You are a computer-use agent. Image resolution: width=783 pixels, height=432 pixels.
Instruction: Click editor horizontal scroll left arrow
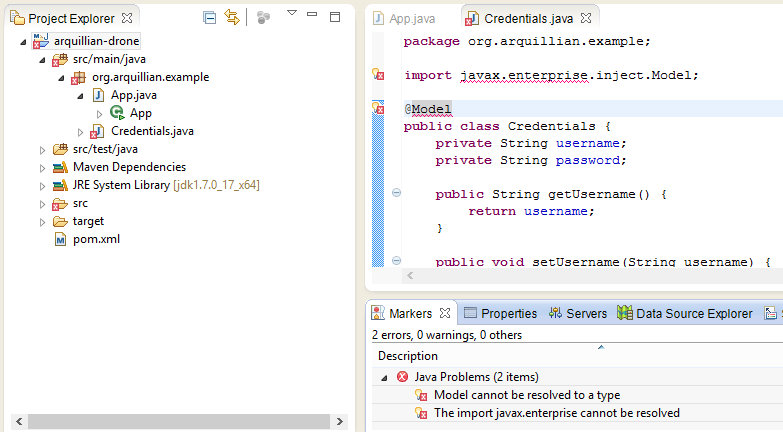[410, 275]
